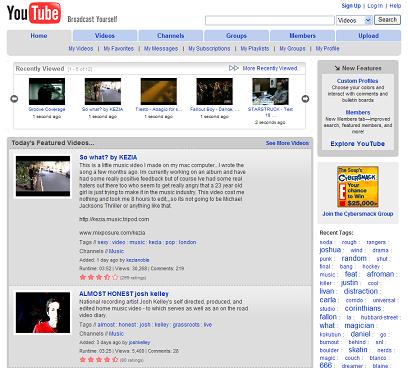Click the 'magician' recent tag

pos(359,326)
